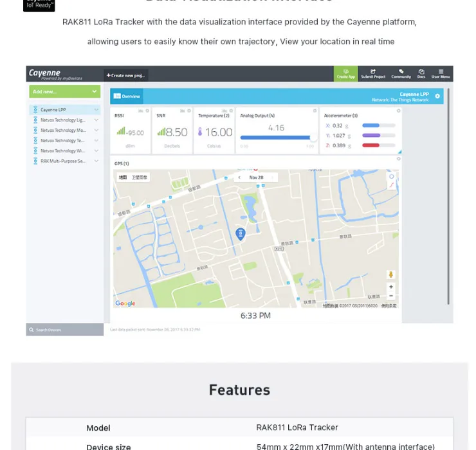Screen dimensions: 476x450
Task: Click Temperature widget settings gear
Action: 231,111
